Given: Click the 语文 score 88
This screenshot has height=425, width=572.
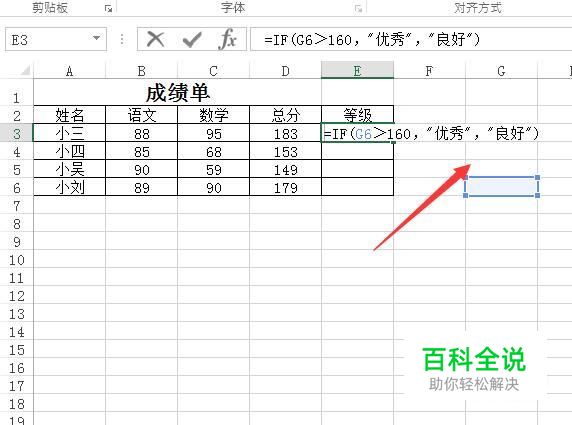Looking at the screenshot, I should [141, 133].
